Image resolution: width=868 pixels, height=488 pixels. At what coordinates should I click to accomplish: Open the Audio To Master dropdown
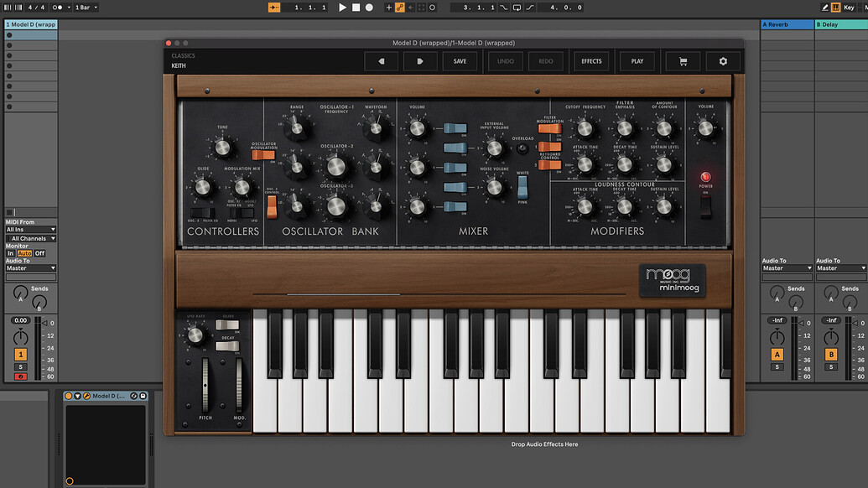pos(31,268)
